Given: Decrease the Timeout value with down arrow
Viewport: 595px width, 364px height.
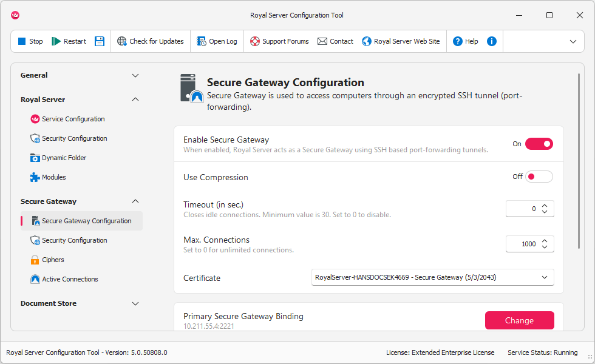Looking at the screenshot, I should click(x=545, y=212).
